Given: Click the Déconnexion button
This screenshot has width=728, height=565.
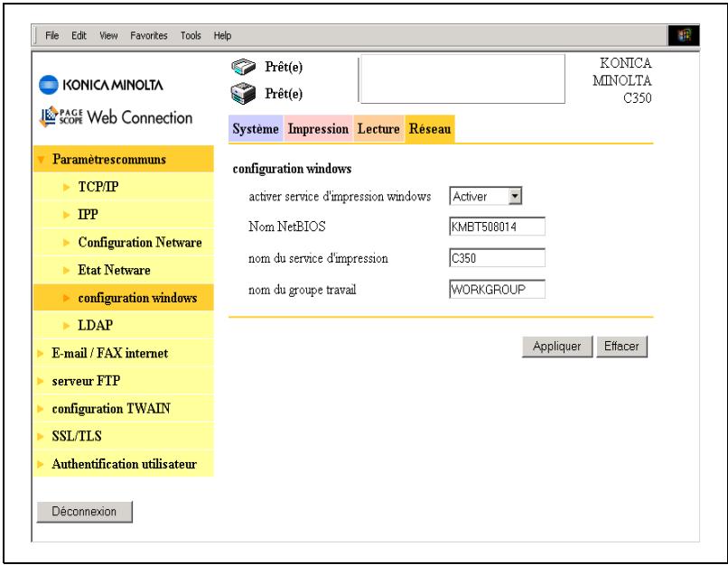Looking at the screenshot, I should (x=85, y=512).
